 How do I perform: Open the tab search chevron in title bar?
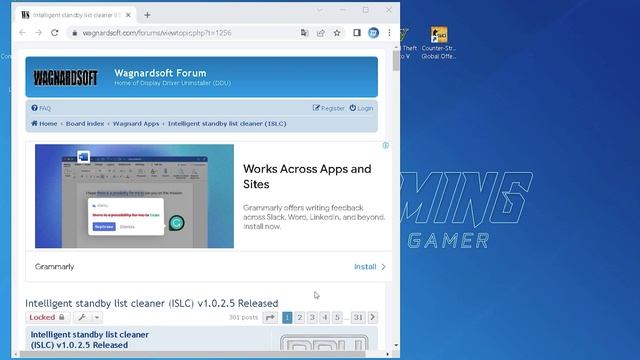coord(320,10)
